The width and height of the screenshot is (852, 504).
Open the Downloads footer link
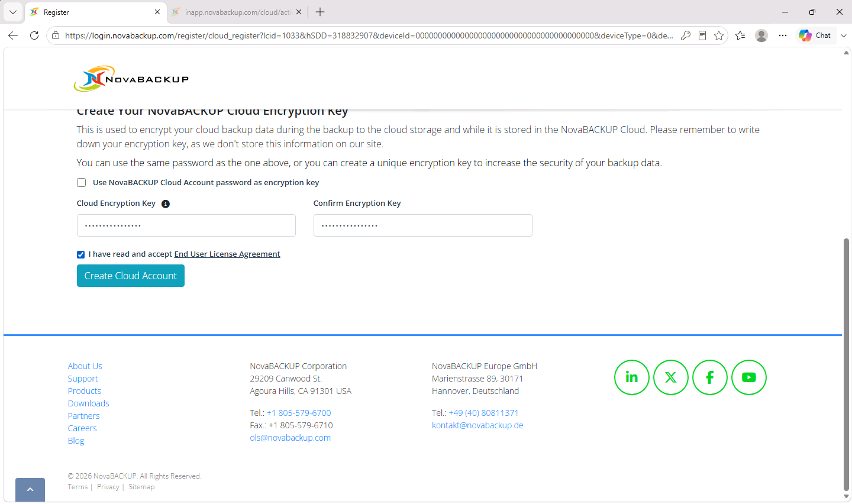(88, 403)
